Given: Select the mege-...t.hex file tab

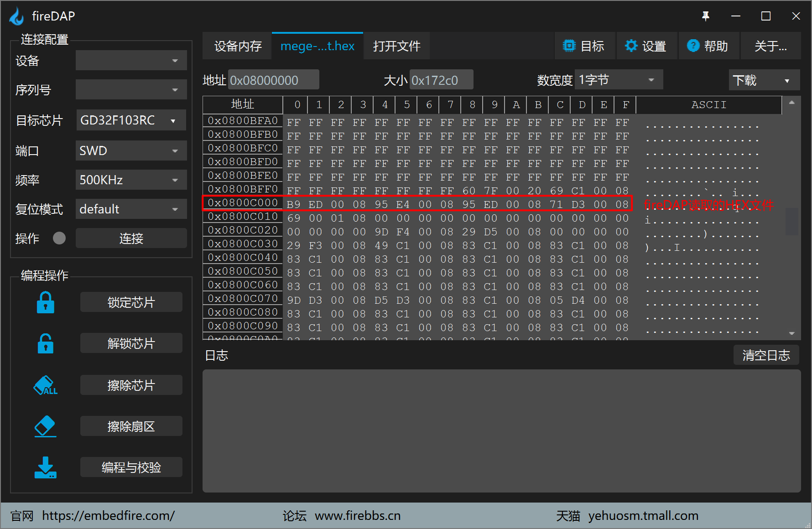Looking at the screenshot, I should (x=318, y=46).
